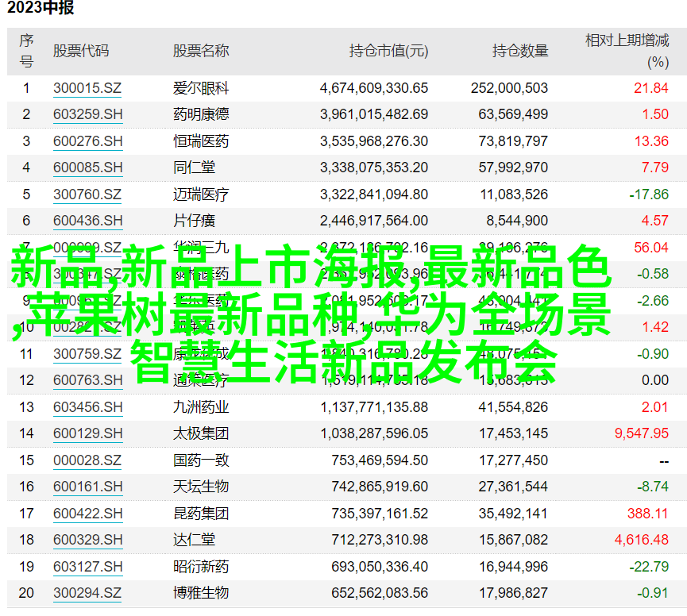This screenshot has height=616, width=687.
Task: Open stock code link 600436.SH
Action: coord(87,221)
